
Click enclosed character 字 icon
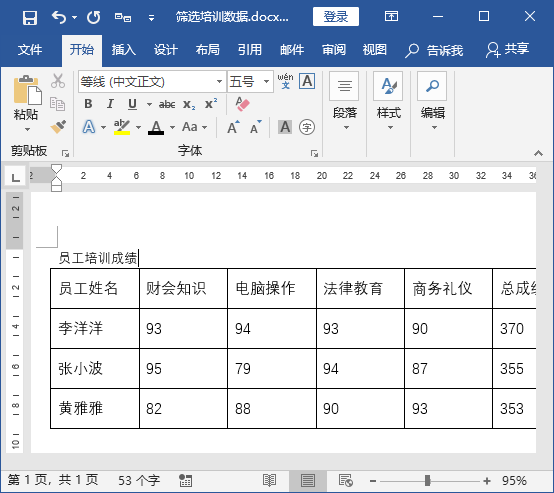coord(307,127)
